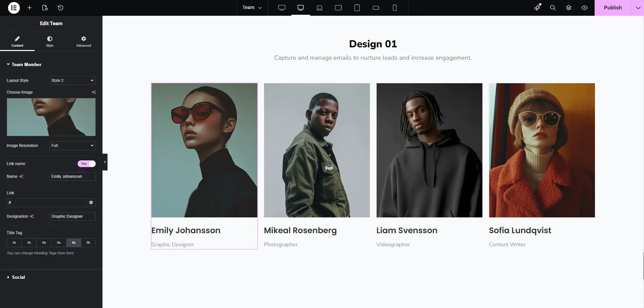644x308 pixels.
Task: Switch to the Advanced tab
Action: (x=83, y=42)
